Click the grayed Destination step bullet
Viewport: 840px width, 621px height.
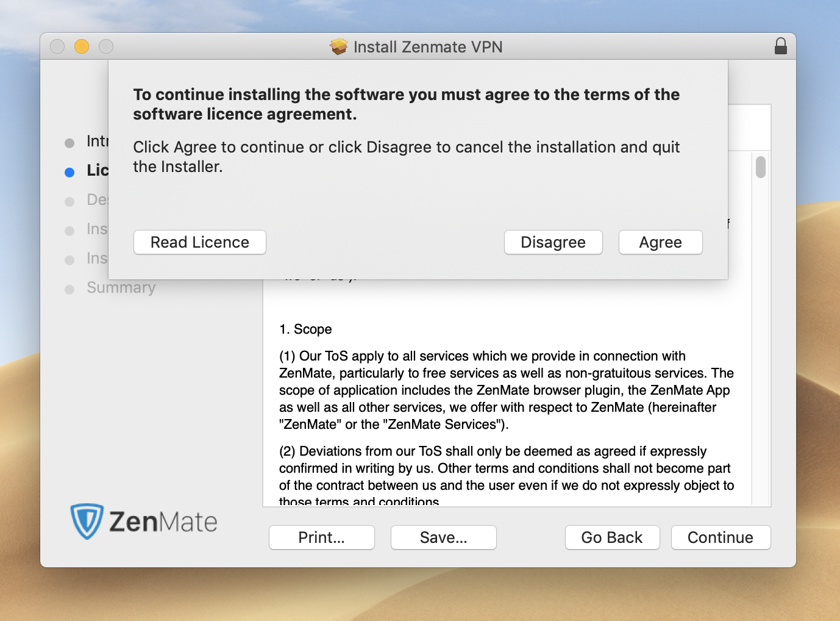click(69, 200)
